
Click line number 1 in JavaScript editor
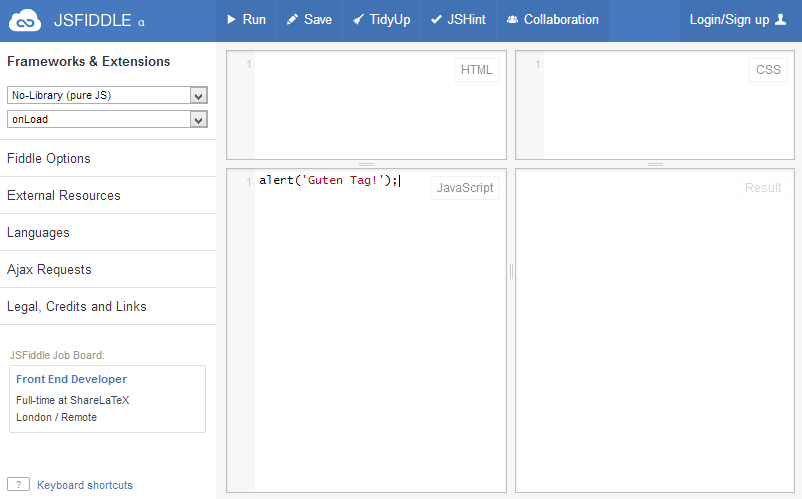pos(249,182)
